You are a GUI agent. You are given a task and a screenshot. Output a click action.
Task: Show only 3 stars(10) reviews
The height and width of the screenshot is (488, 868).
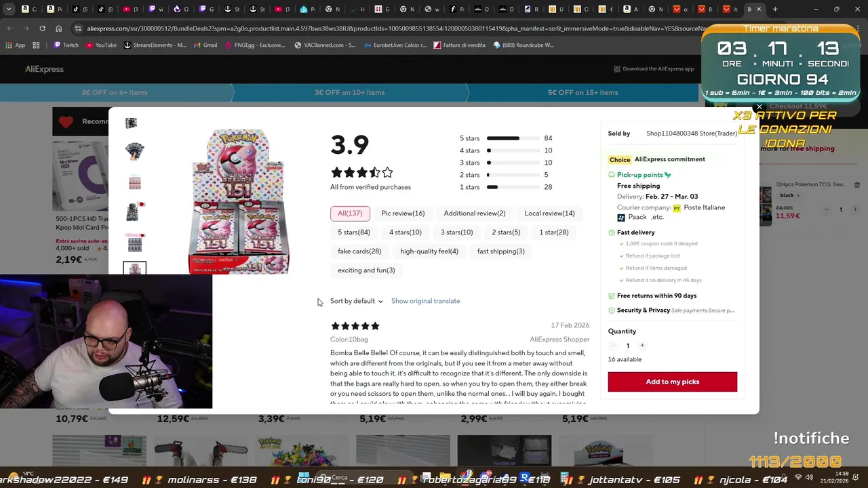(456, 232)
